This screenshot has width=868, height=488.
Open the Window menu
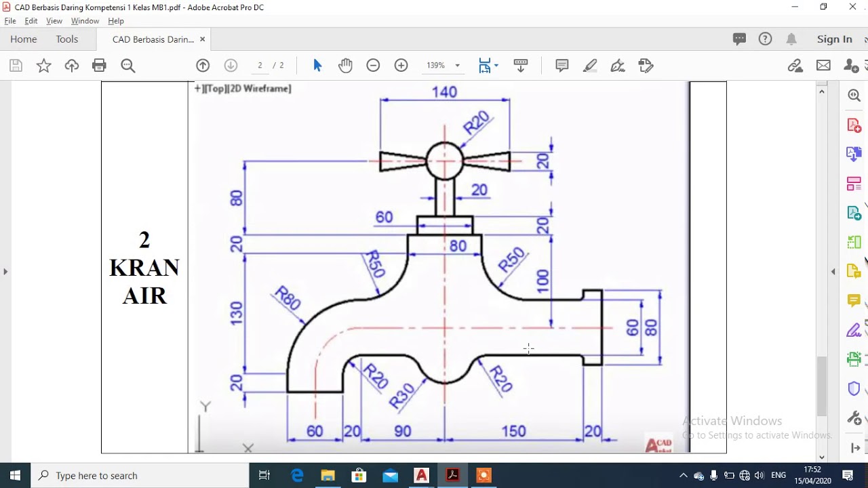pyautogui.click(x=85, y=21)
